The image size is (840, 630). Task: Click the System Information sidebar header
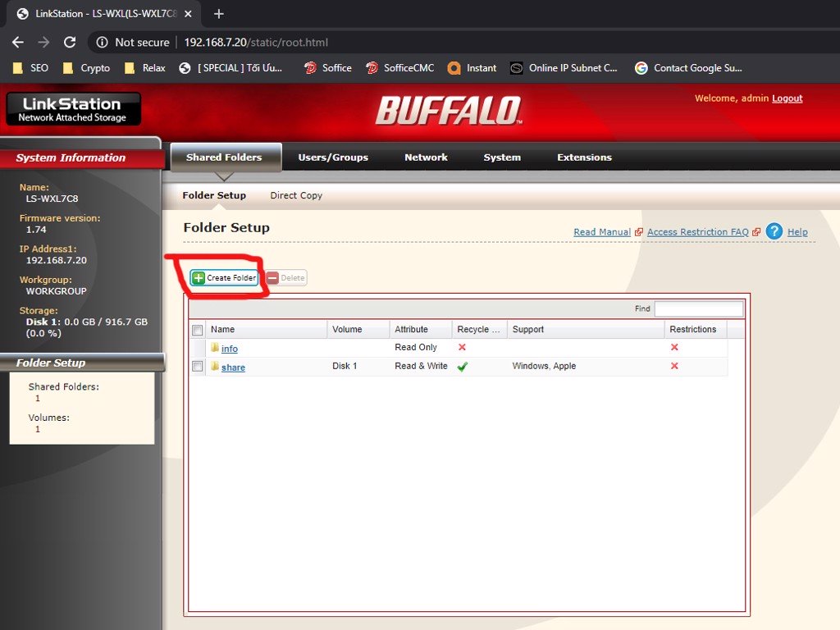[x=81, y=158]
